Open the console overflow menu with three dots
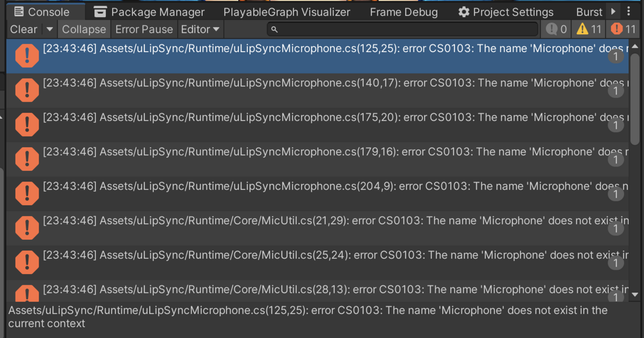Screen dimensions: 644x338 coord(629,11)
